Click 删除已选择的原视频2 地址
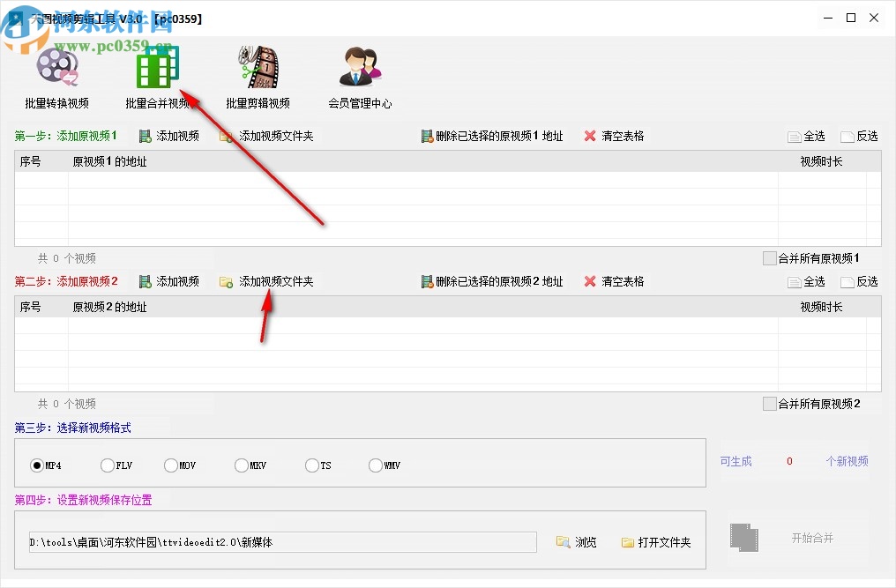The image size is (896, 588). point(492,281)
